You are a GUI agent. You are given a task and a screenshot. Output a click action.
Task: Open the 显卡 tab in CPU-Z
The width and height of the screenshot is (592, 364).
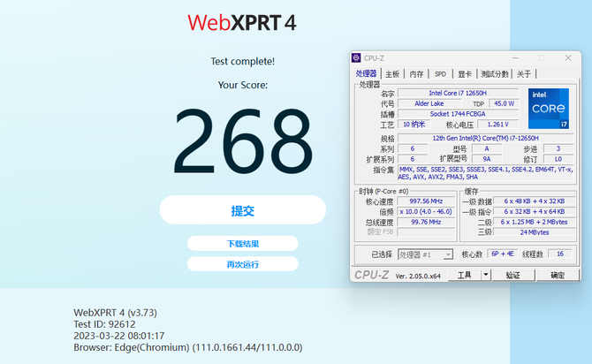tap(465, 74)
